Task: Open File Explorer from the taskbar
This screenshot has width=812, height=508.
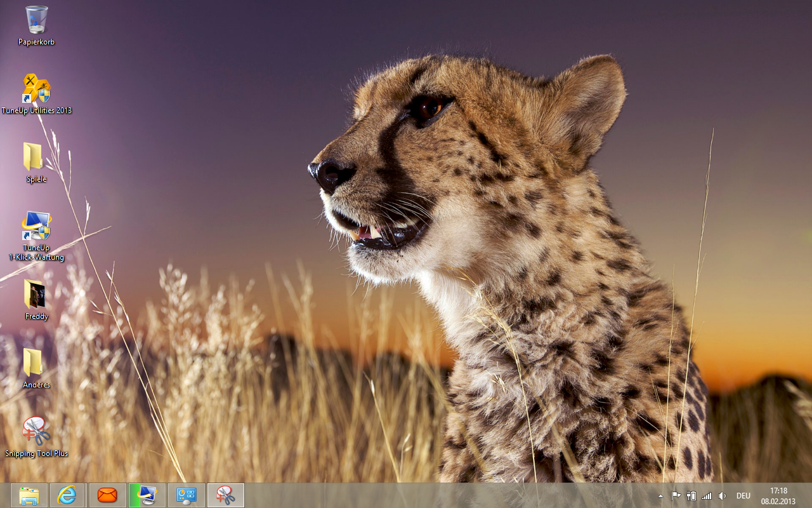Action: click(29, 495)
